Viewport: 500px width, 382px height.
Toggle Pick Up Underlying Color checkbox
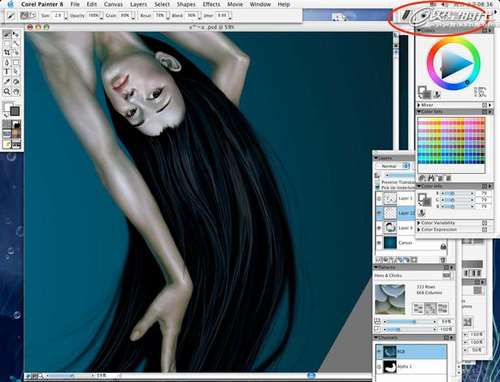[x=378, y=187]
